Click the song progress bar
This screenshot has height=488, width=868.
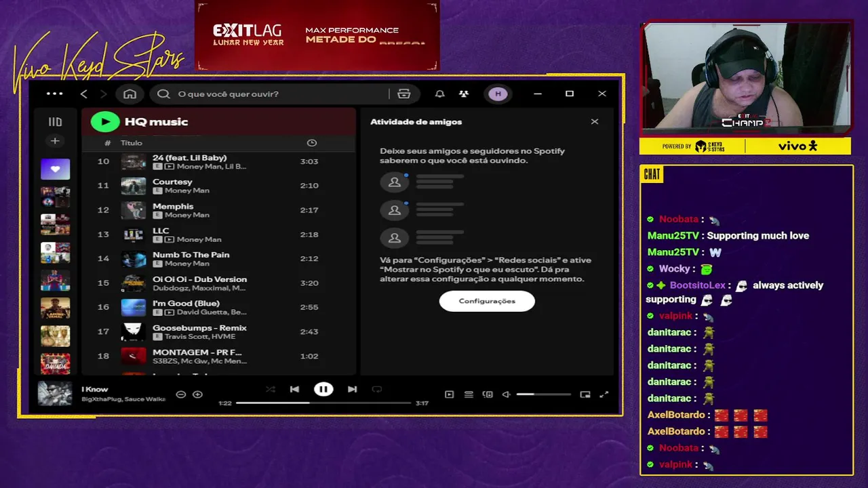323,403
